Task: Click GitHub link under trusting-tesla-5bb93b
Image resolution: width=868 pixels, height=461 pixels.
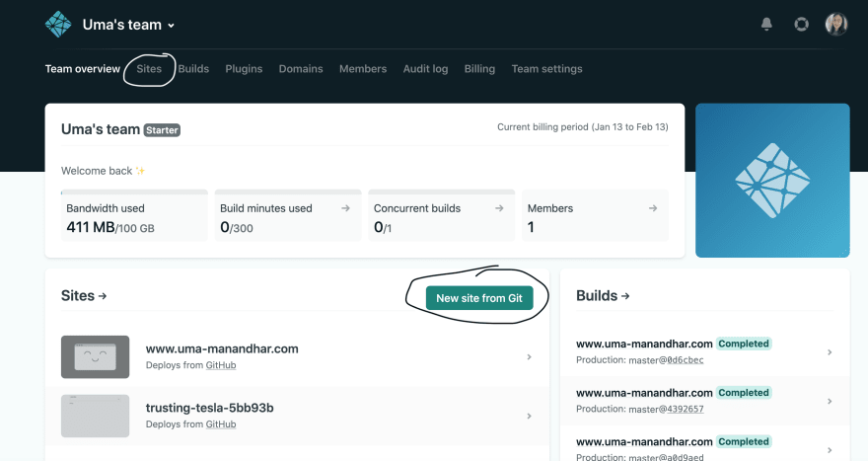Action: click(221, 423)
